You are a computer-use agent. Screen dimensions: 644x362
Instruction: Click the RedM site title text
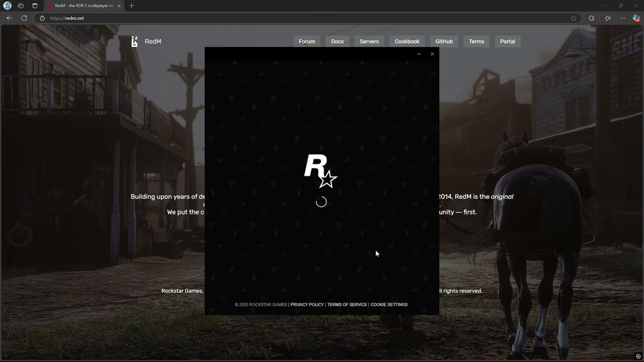pyautogui.click(x=153, y=41)
